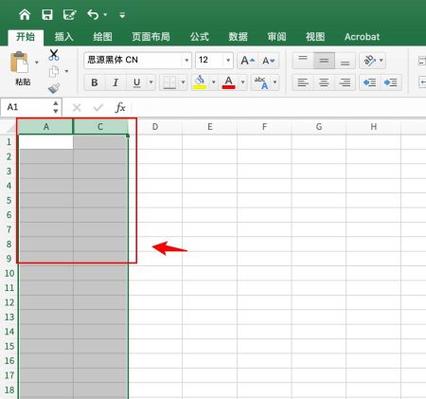The height and width of the screenshot is (399, 426).
Task: Apply red font color
Action: point(229,82)
